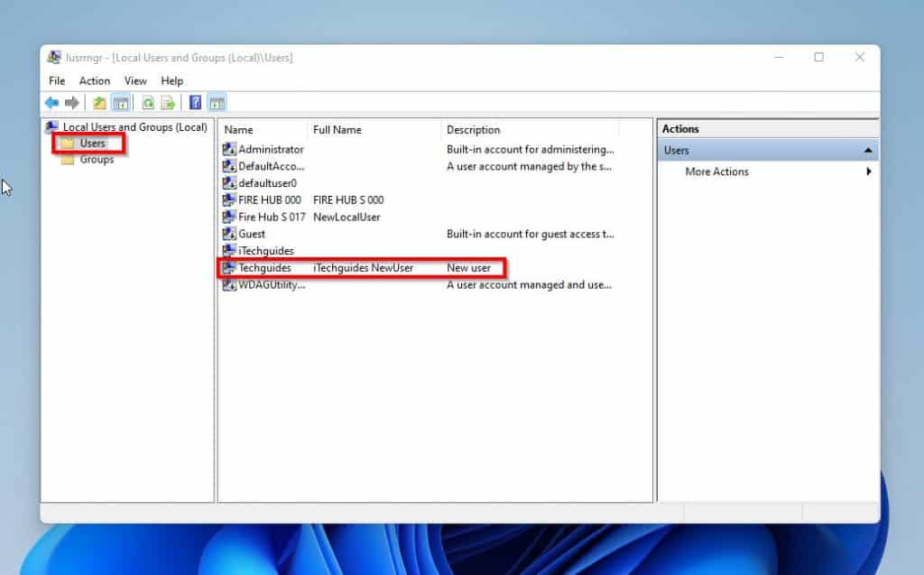Click the NewLocalUser full name
This screenshot has width=924, height=575.
click(x=346, y=217)
